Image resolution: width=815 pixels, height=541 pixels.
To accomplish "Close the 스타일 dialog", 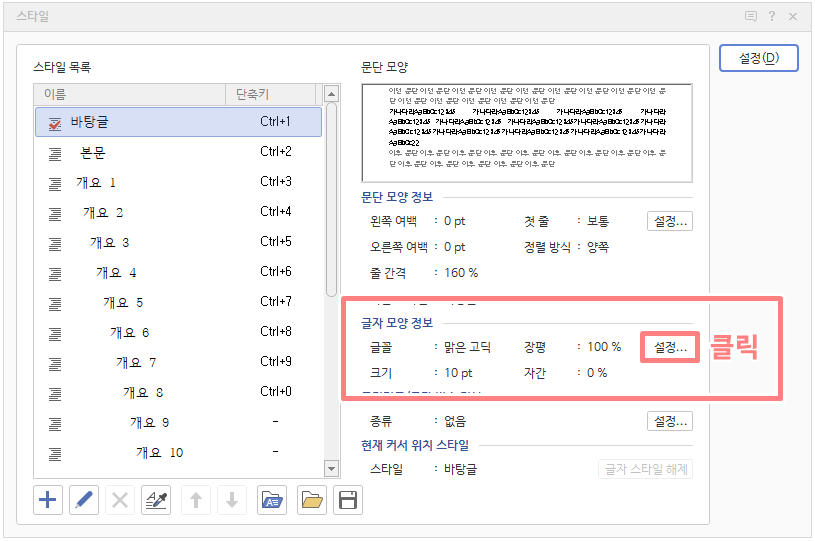I will click(x=793, y=17).
